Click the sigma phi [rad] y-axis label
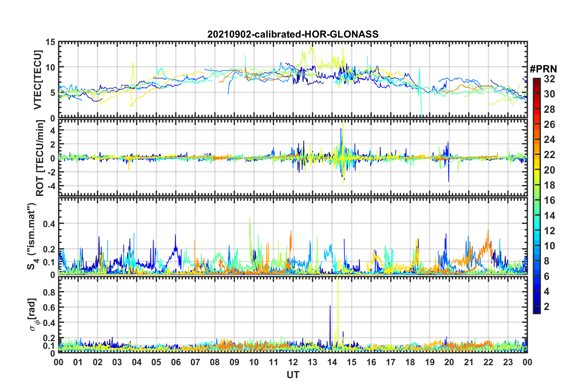The height and width of the screenshot is (392, 586). point(33,314)
